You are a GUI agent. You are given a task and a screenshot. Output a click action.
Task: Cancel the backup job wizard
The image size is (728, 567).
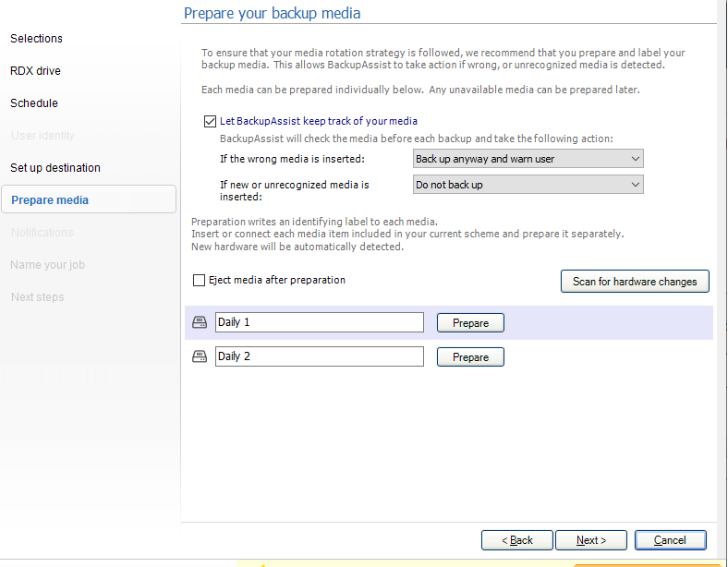coord(670,540)
